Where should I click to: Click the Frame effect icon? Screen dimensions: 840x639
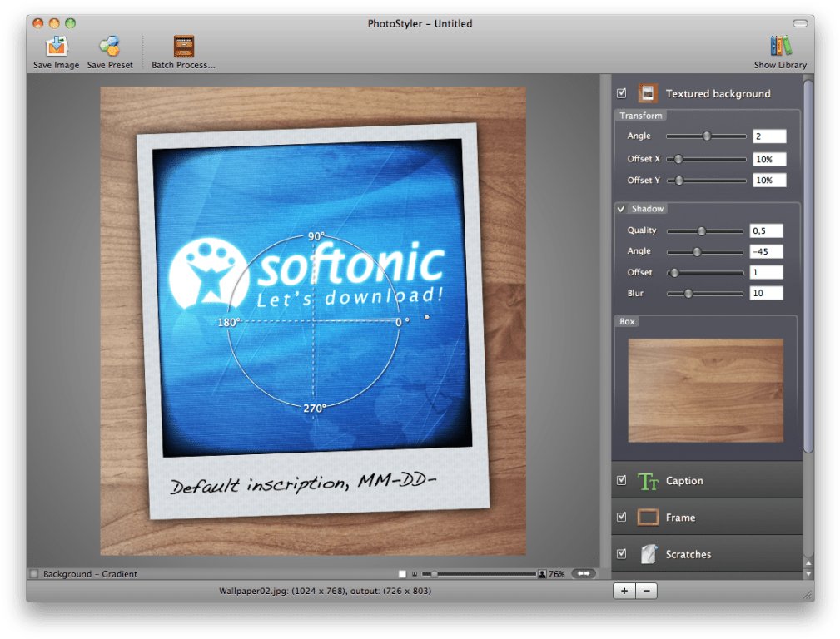[648, 518]
